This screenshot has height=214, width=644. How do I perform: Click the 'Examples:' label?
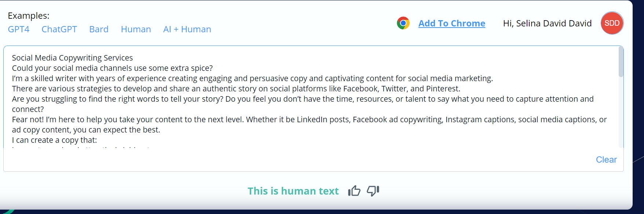(29, 16)
